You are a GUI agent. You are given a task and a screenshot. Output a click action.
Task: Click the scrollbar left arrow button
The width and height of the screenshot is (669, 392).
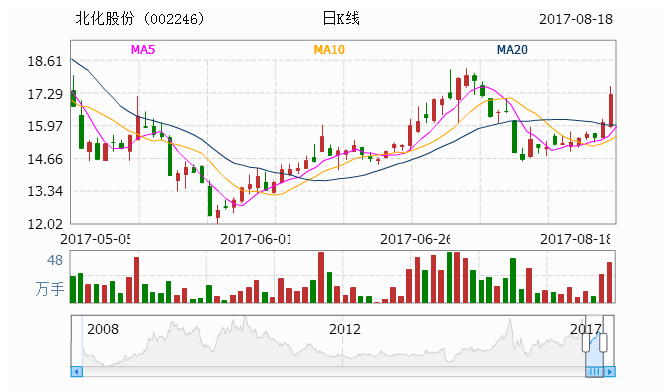(77, 372)
